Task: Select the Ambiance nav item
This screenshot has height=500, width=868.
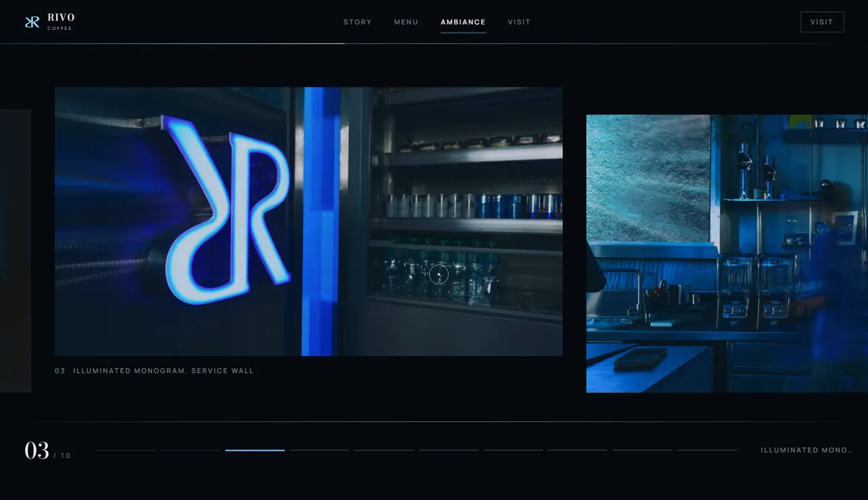Action: (463, 22)
